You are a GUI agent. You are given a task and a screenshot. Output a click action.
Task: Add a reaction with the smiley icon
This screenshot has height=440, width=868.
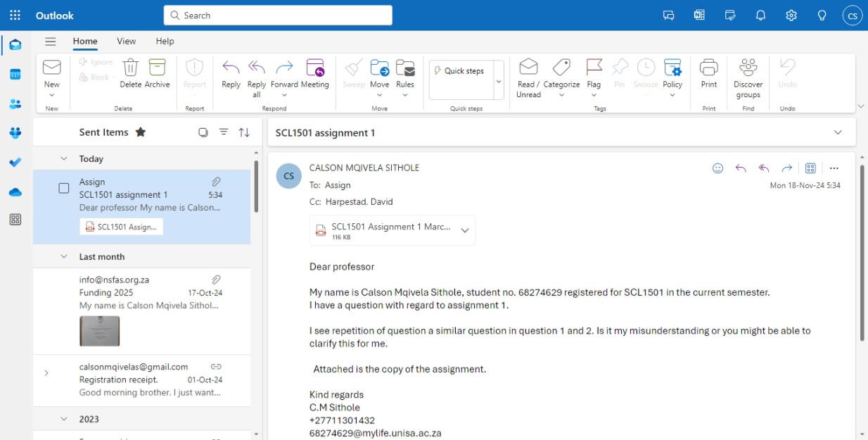pos(717,168)
